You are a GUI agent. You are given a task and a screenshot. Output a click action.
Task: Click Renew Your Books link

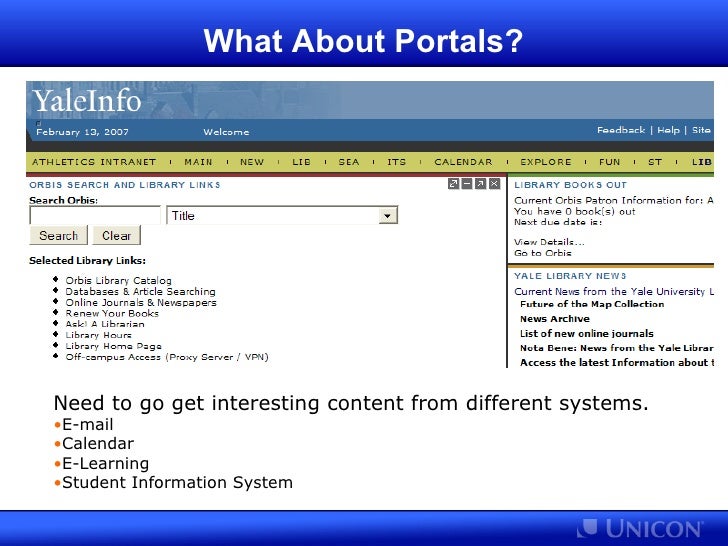112,313
